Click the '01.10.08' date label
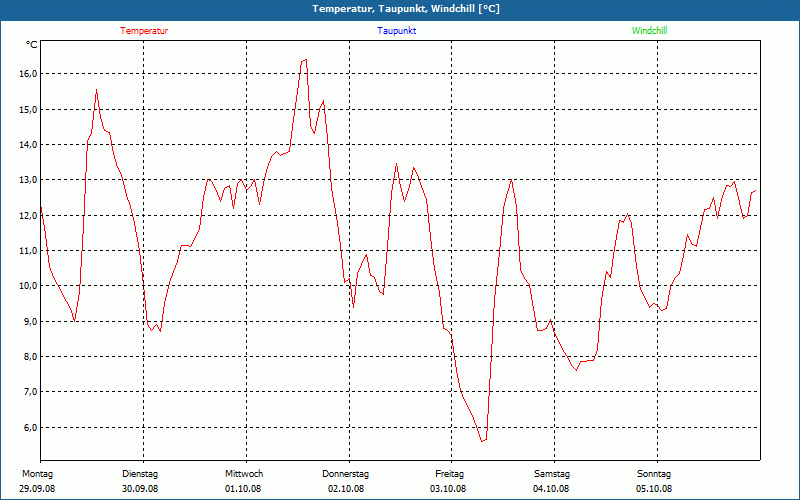 243,489
